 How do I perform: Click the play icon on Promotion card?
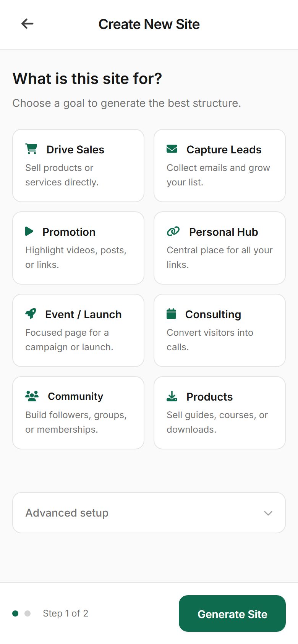pyautogui.click(x=30, y=231)
